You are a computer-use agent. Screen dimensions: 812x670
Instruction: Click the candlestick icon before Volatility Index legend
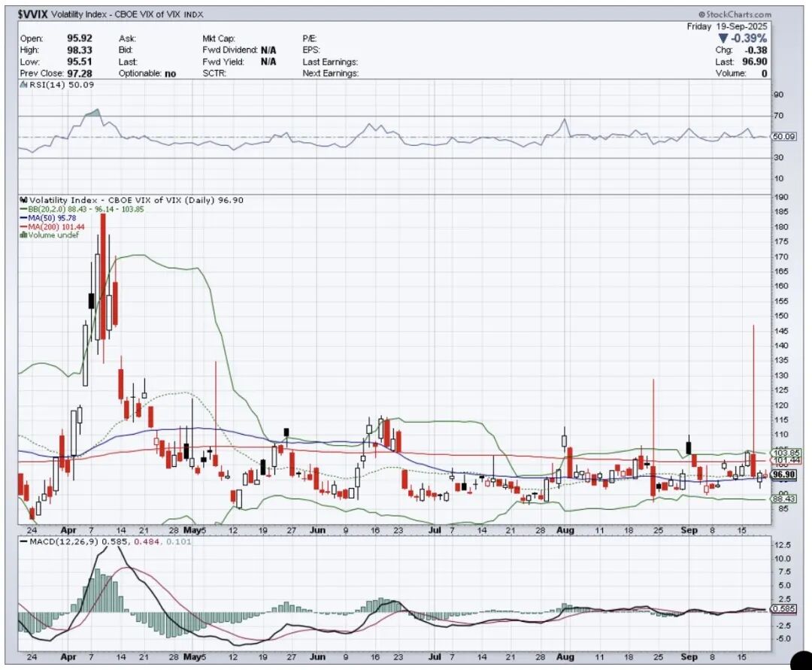coord(24,200)
